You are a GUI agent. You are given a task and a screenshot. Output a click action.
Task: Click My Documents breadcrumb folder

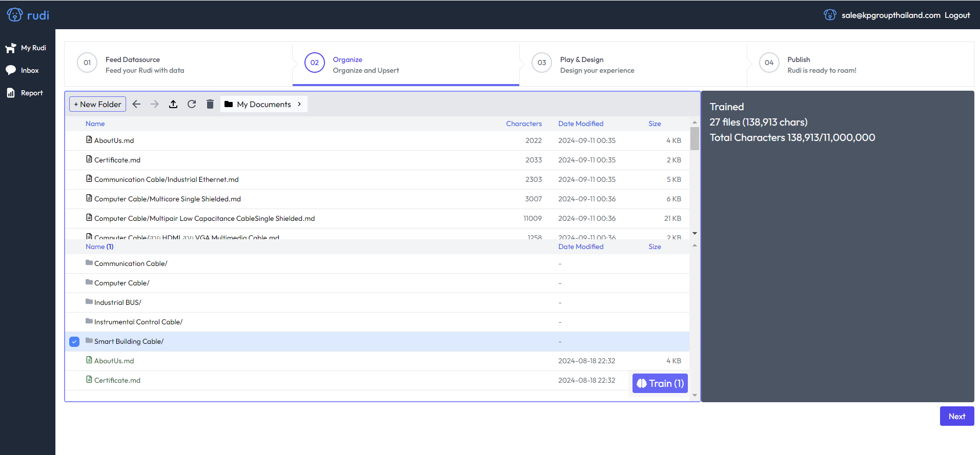coord(258,104)
